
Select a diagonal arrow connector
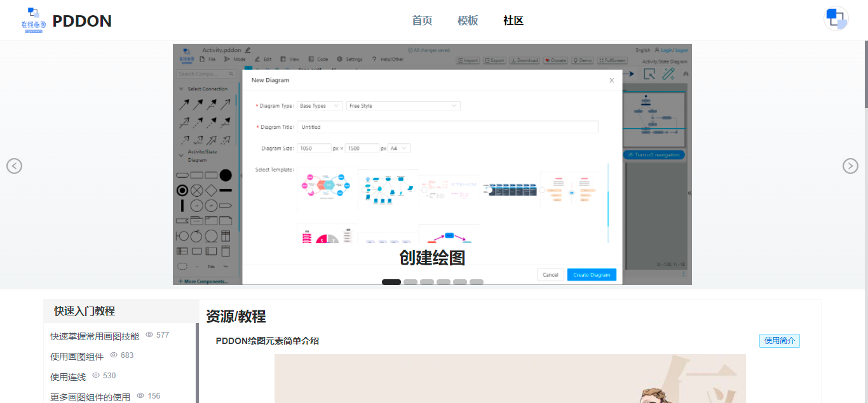coord(183,103)
